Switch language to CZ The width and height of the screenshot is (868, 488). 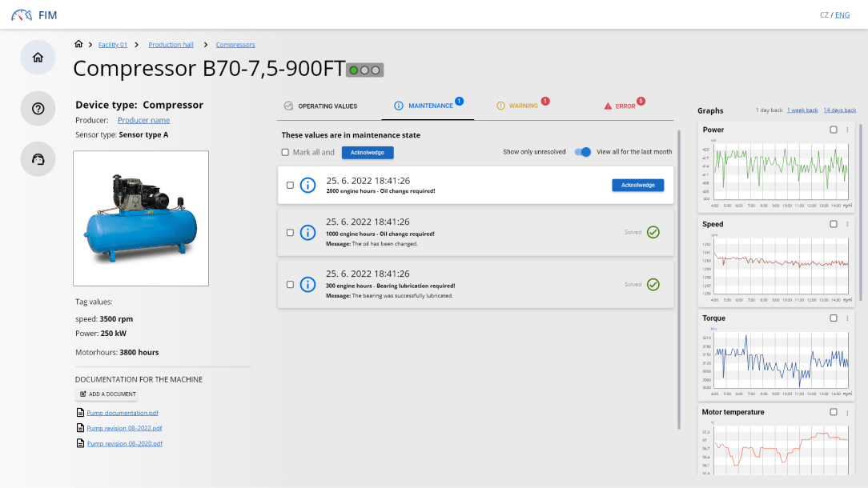click(x=824, y=15)
